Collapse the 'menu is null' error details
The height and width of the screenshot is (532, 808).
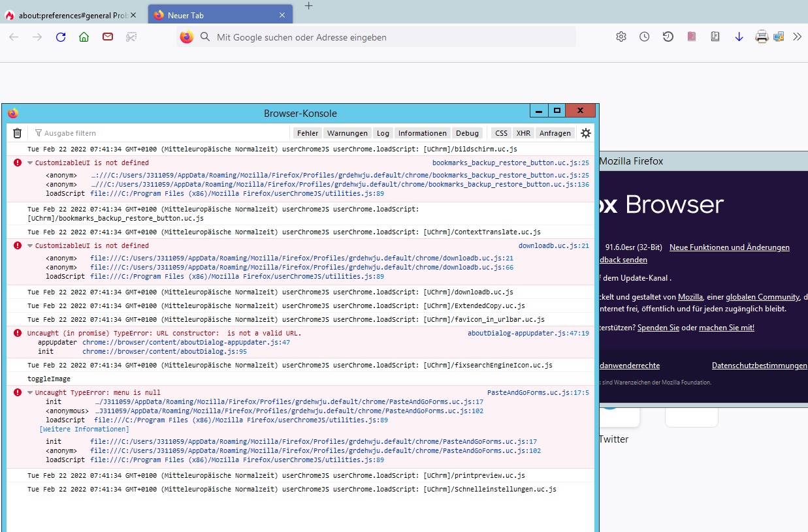[x=30, y=393]
